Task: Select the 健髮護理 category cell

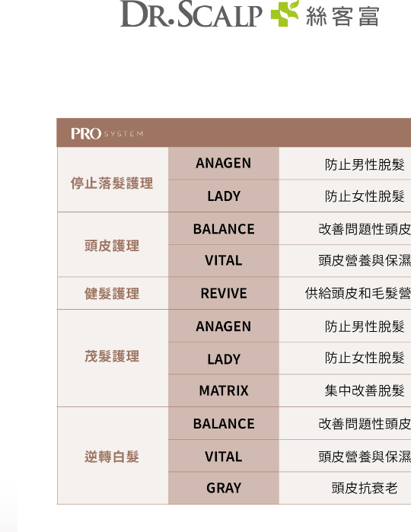Action: (113, 294)
